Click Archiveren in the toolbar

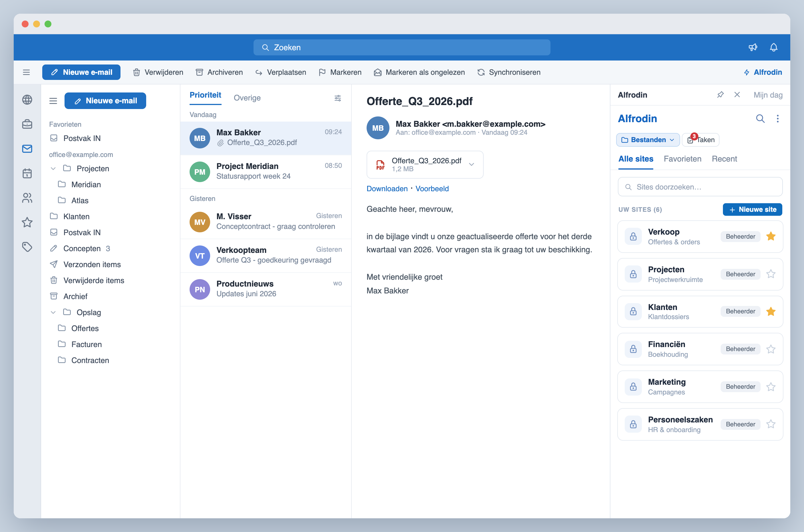coord(219,72)
